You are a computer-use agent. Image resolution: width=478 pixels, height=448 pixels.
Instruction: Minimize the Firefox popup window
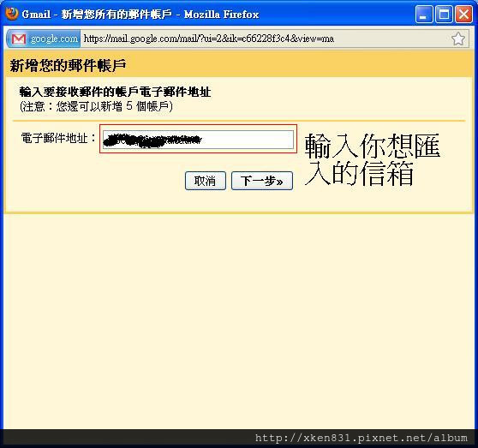[x=424, y=15]
